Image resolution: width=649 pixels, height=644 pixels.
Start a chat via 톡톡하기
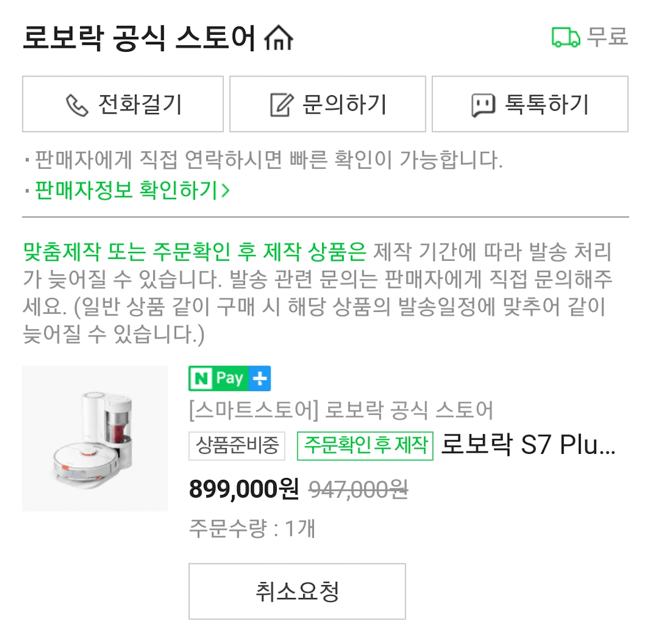click(529, 104)
